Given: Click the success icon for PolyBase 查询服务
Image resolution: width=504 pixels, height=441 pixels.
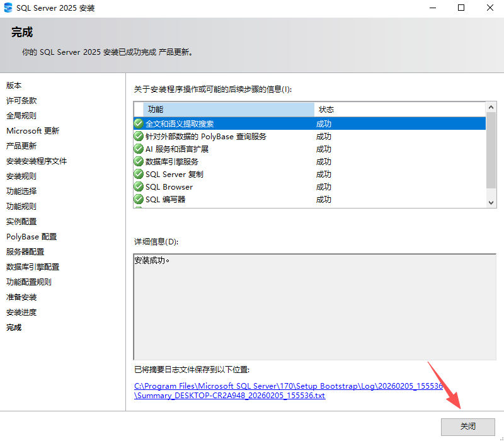Looking at the screenshot, I should pos(138,136).
